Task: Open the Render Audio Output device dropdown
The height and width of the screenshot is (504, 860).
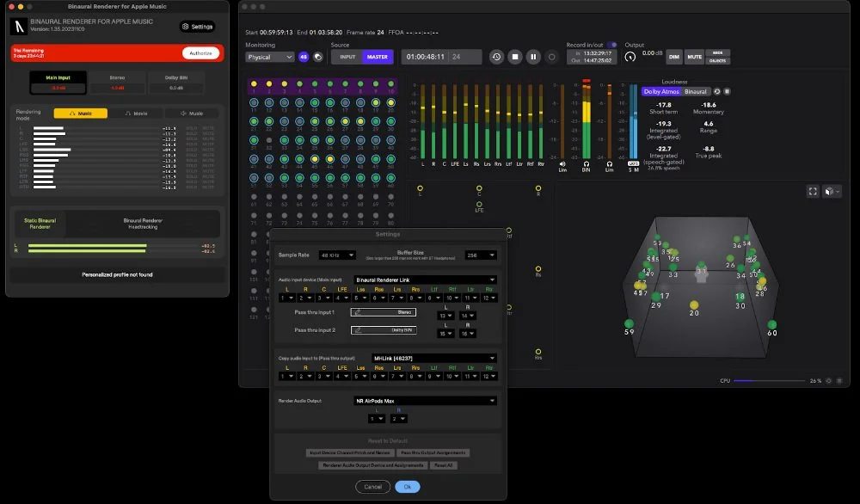Action: point(427,399)
